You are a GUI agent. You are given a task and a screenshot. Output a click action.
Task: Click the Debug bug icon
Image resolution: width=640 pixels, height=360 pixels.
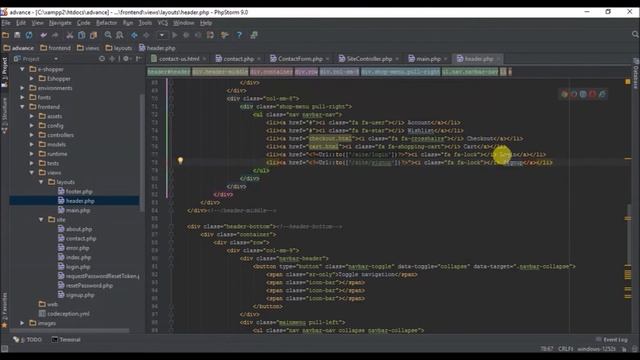click(x=186, y=35)
